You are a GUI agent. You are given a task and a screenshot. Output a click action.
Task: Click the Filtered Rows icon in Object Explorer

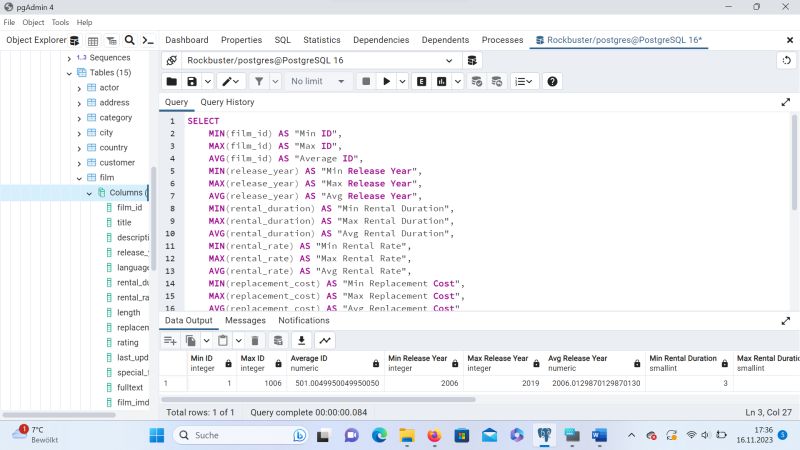point(111,40)
